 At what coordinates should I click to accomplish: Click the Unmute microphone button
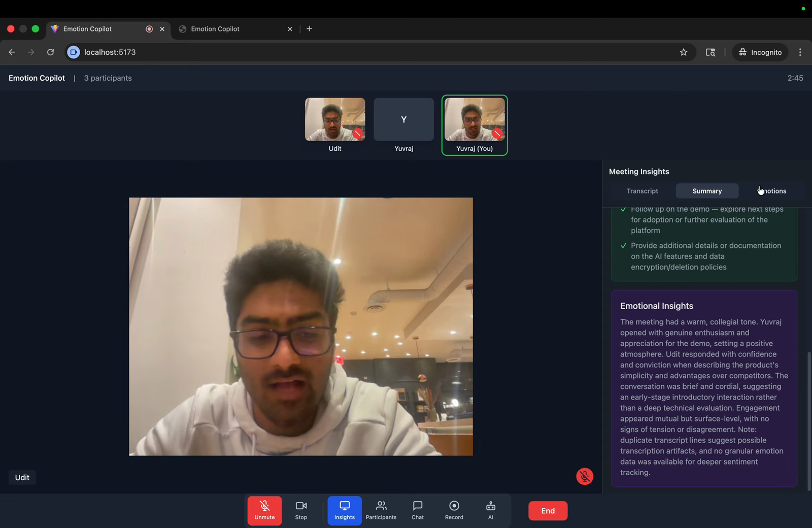264,510
